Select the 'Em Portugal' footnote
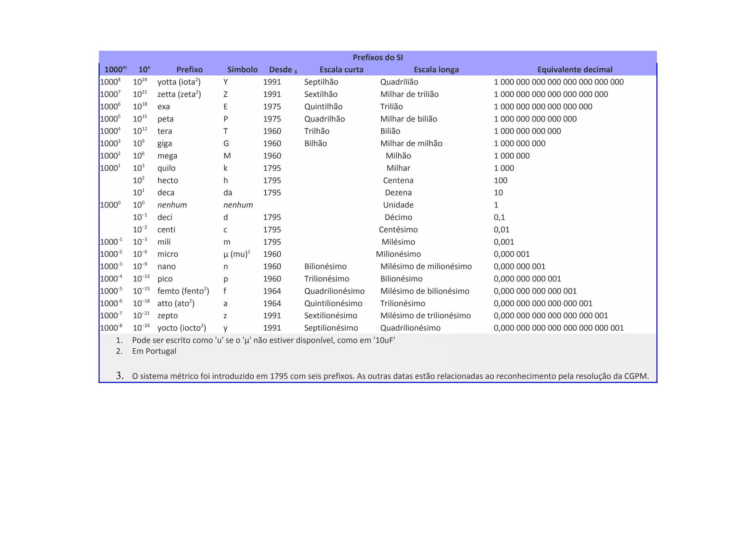 pyautogui.click(x=146, y=351)
